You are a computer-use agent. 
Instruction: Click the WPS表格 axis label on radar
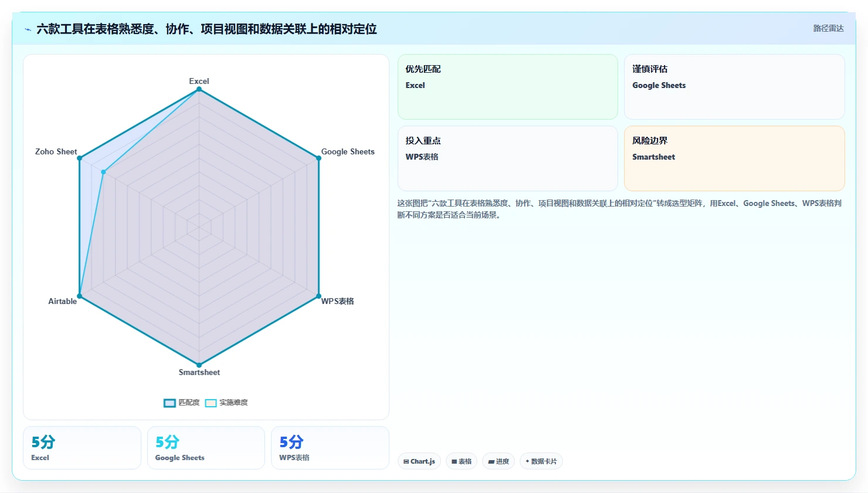coord(337,301)
